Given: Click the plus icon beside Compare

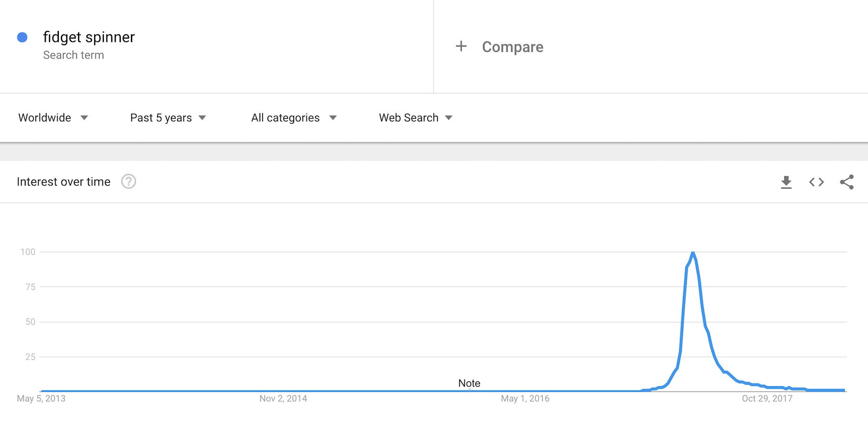Looking at the screenshot, I should (461, 47).
